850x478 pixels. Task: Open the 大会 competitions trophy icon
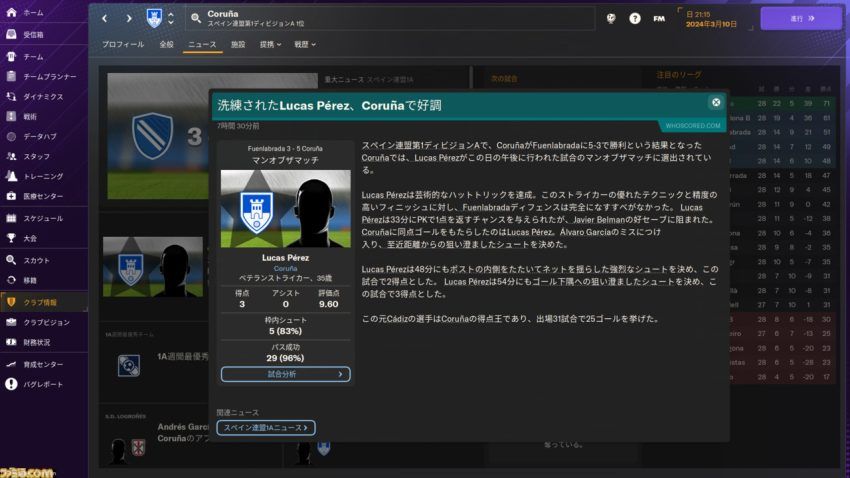click(x=11, y=238)
